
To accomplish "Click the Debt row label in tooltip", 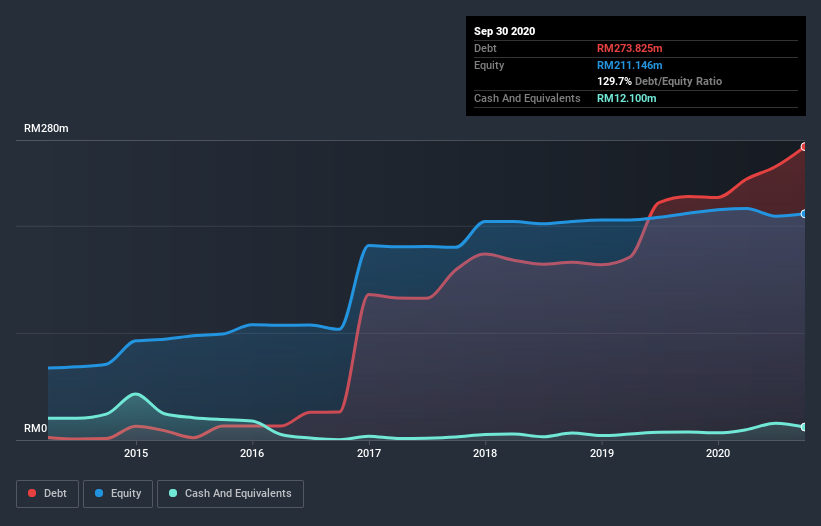I will tap(485, 48).
